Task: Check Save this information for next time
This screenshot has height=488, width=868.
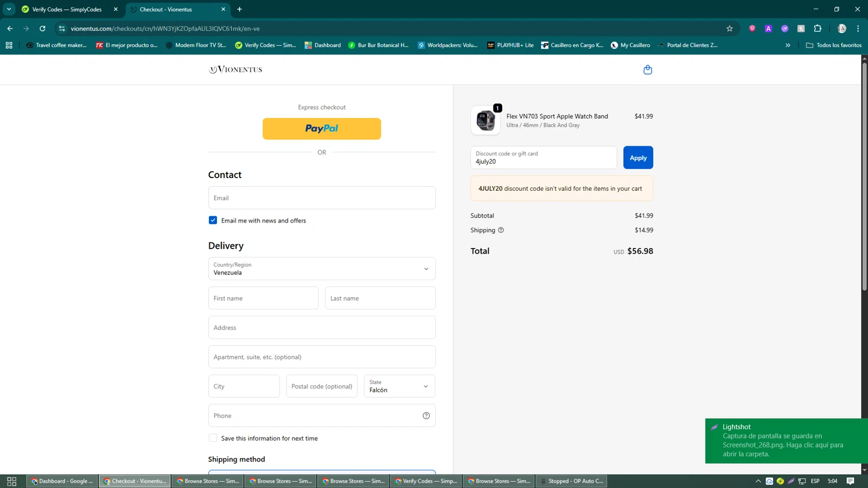Action: (x=213, y=438)
